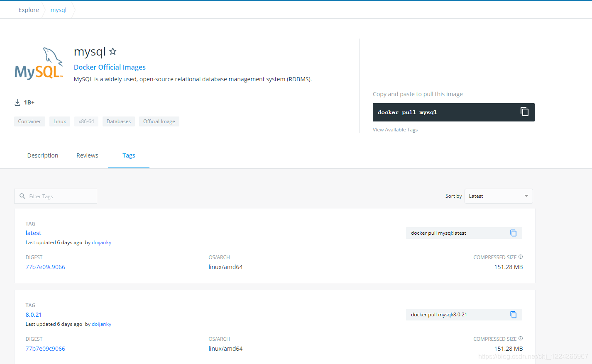This screenshot has width=592, height=364.
Task: Star the mysql repository
Action: click(x=113, y=51)
